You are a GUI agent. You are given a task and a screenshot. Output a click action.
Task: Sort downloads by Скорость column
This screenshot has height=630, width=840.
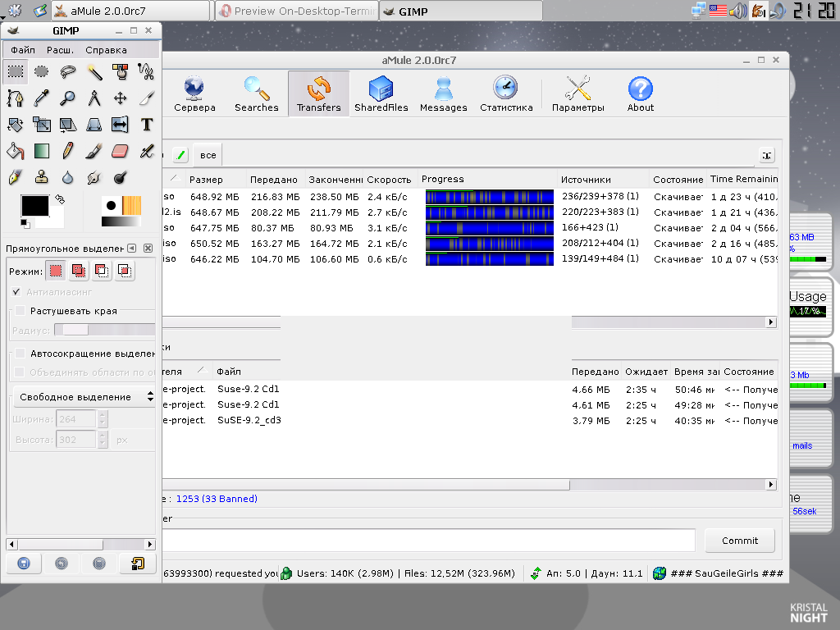pyautogui.click(x=390, y=180)
